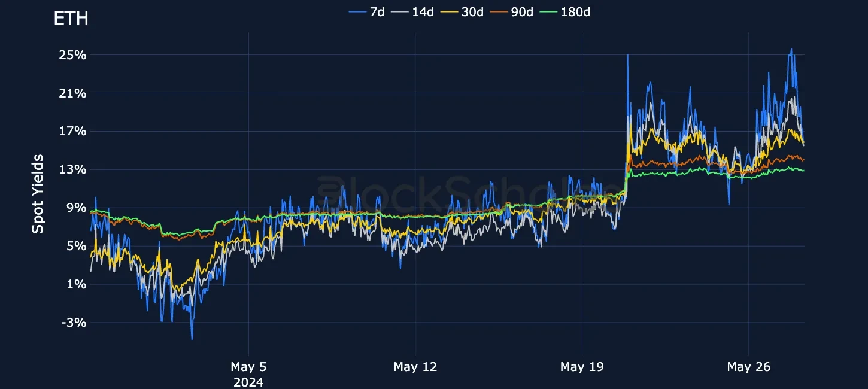Click the May 19 date label
Screen dimensions: 868x389
click(x=582, y=367)
